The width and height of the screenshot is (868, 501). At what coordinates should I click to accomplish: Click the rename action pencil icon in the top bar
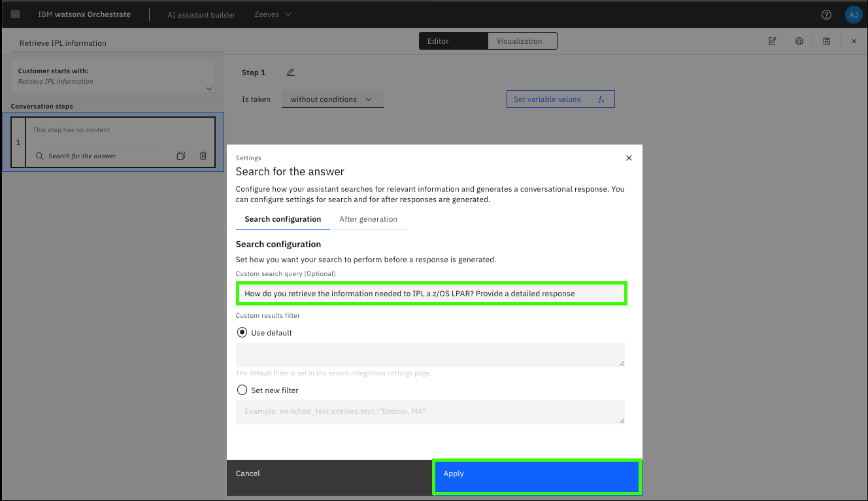tap(772, 41)
